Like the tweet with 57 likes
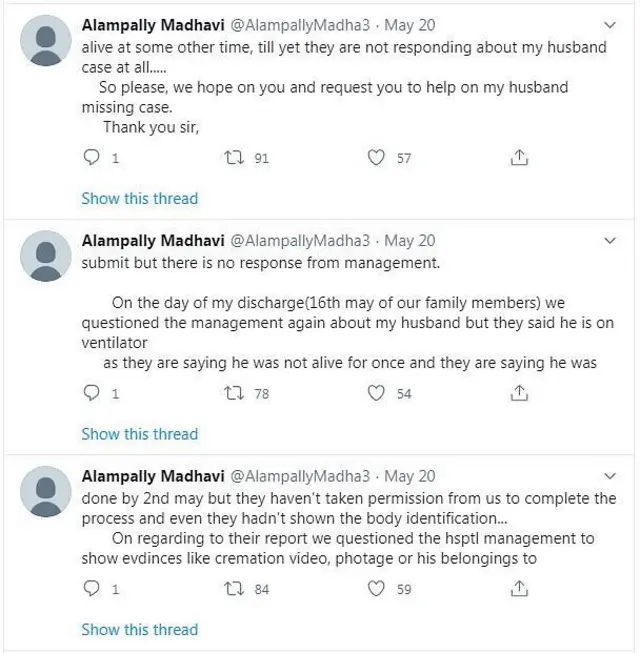 377,158
